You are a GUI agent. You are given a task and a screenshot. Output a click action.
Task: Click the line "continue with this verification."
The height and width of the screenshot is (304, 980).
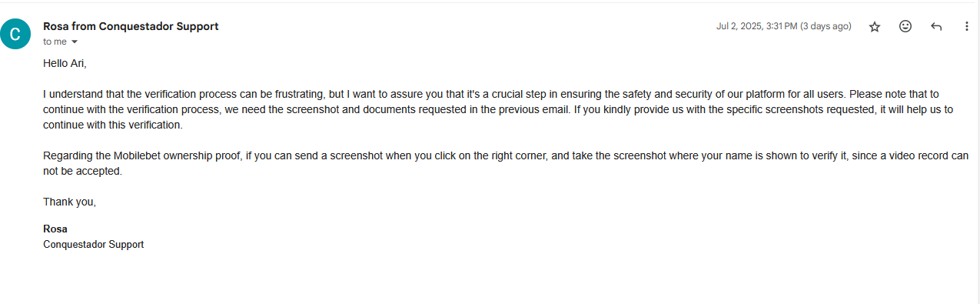(113, 125)
